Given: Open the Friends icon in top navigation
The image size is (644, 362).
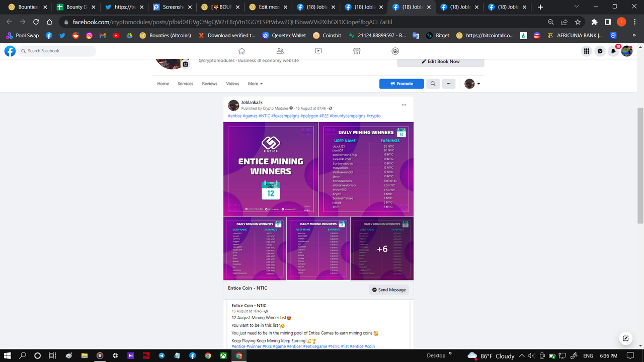Looking at the screenshot, I should [x=280, y=51].
